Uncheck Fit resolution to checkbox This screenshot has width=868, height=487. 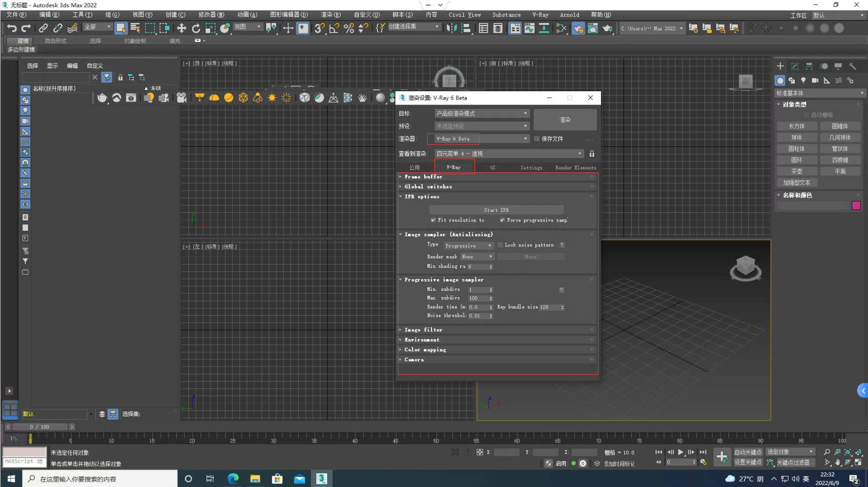click(x=433, y=220)
